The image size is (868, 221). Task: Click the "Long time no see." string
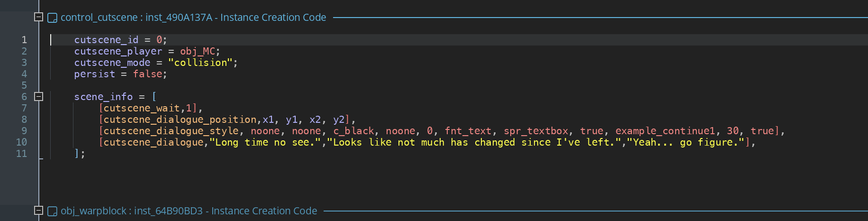point(265,142)
